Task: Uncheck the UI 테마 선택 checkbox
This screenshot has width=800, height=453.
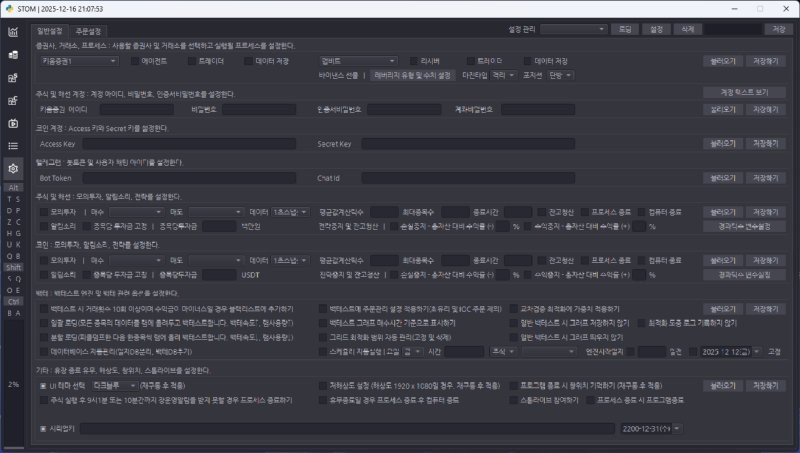Action: [x=43, y=385]
